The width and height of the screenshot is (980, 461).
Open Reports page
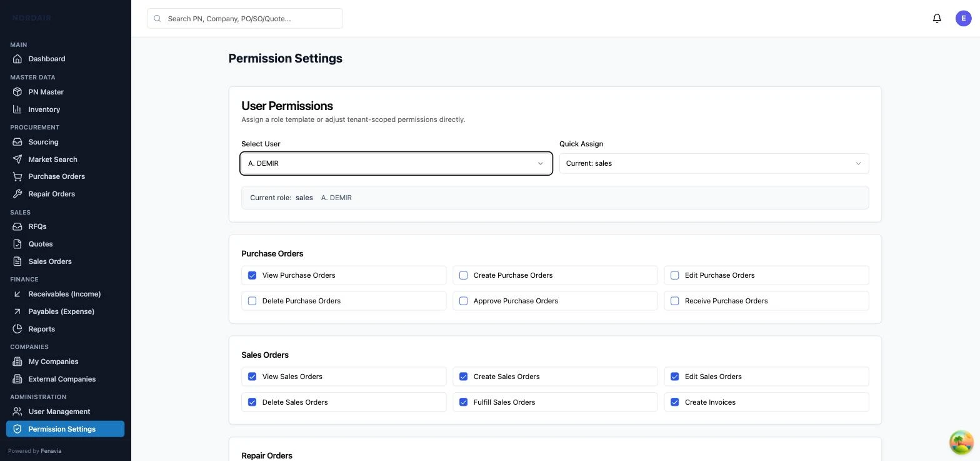point(65,329)
